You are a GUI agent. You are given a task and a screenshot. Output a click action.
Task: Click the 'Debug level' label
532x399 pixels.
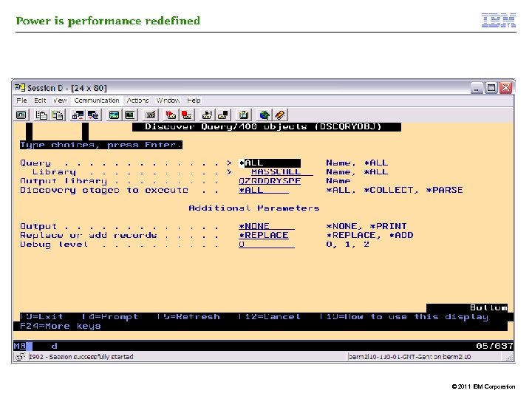[x=54, y=245]
